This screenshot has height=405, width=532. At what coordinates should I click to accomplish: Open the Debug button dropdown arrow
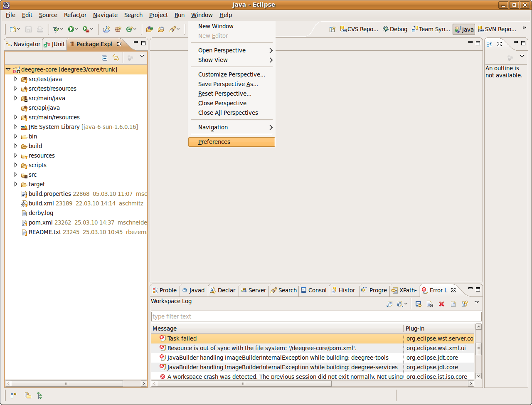(62, 30)
